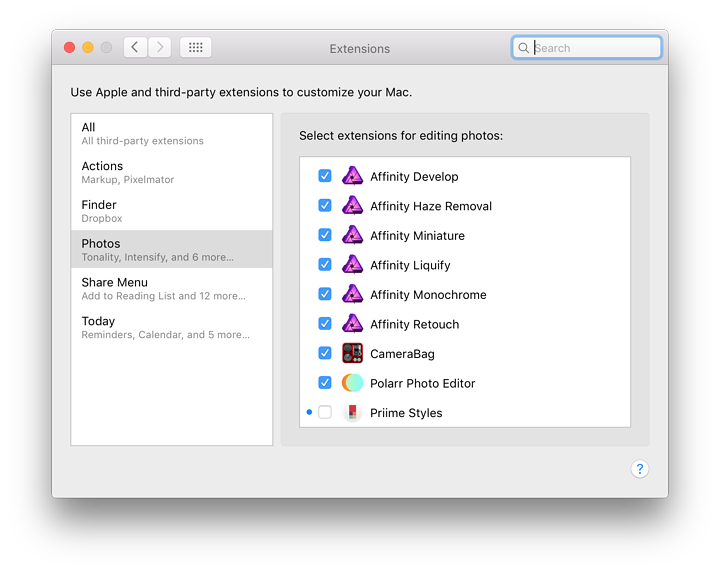Image resolution: width=720 pixels, height=572 pixels.
Task: Click the Affinity Retouch icon
Action: tap(352, 324)
